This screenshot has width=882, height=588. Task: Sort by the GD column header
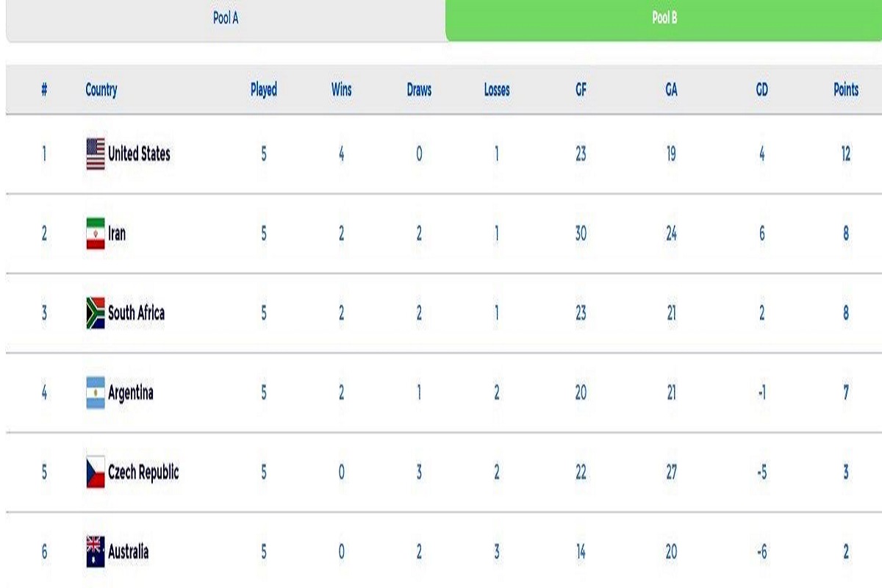[x=761, y=90]
